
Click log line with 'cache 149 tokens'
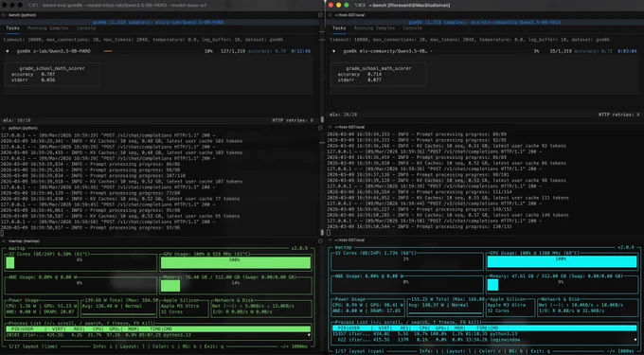tap(448, 215)
